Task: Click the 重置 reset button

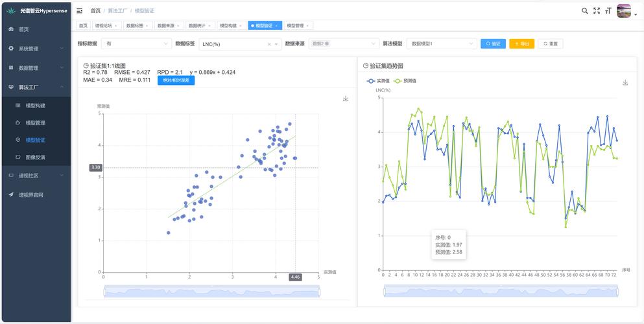Action: click(551, 43)
